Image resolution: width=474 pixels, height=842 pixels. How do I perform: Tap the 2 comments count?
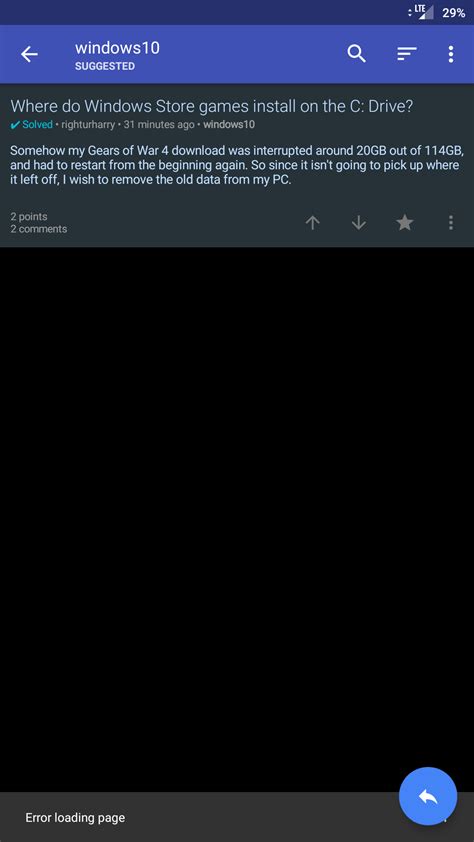pos(39,229)
